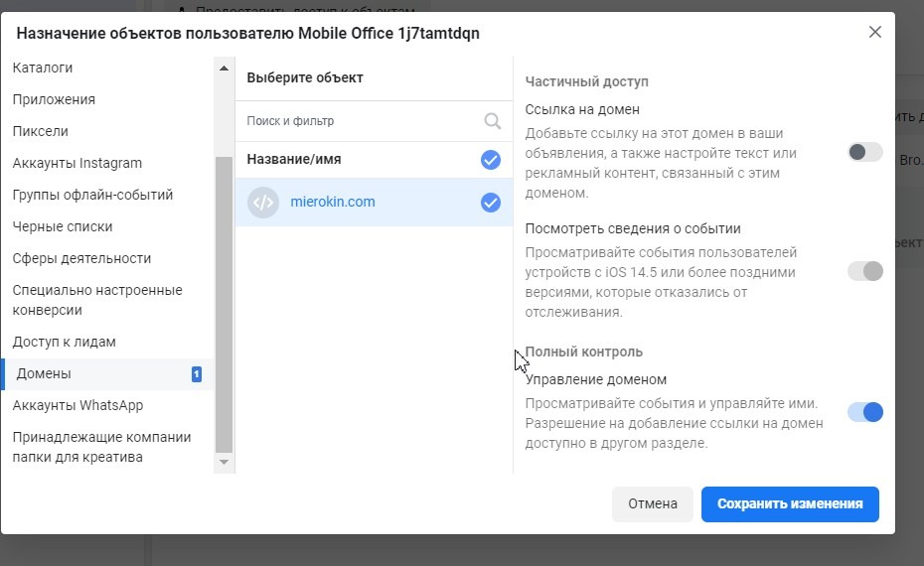
Task: Close the object assignment dialog
Action: (x=874, y=32)
